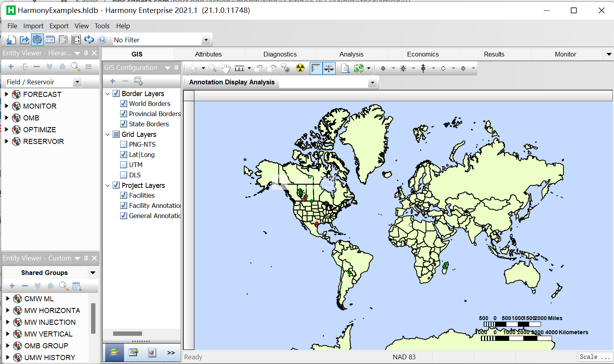This screenshot has width=614, height=364.
Task: Click the Custom viewer vertical scrollbar
Action: (x=93, y=318)
